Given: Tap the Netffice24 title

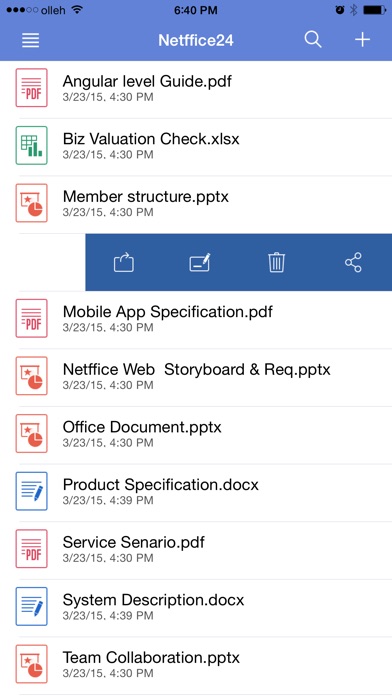Looking at the screenshot, I should [196, 40].
